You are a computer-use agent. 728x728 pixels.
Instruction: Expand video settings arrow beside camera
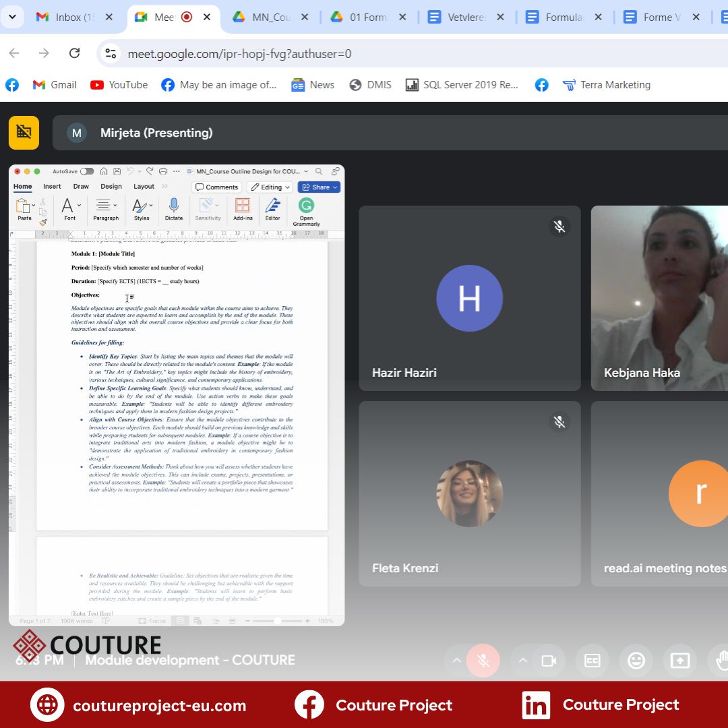point(522,661)
